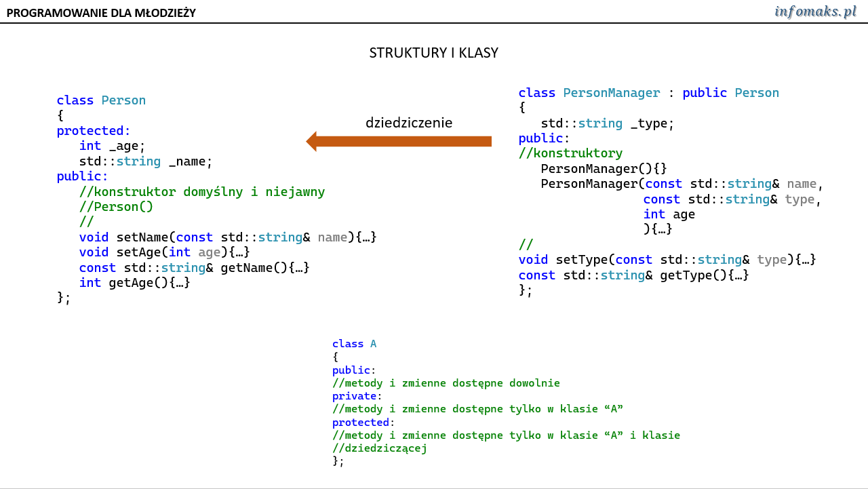Click the 'protected:' line in class Person

point(94,130)
